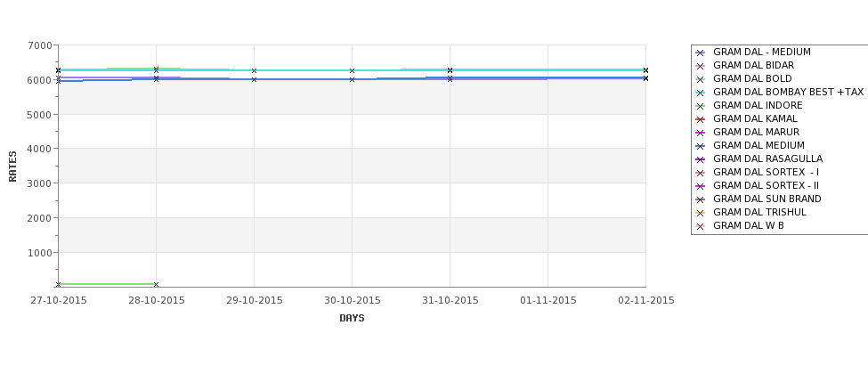Click the GRAM DAL BOLD legend marker
The height and width of the screenshot is (382, 868).
pyautogui.click(x=700, y=79)
